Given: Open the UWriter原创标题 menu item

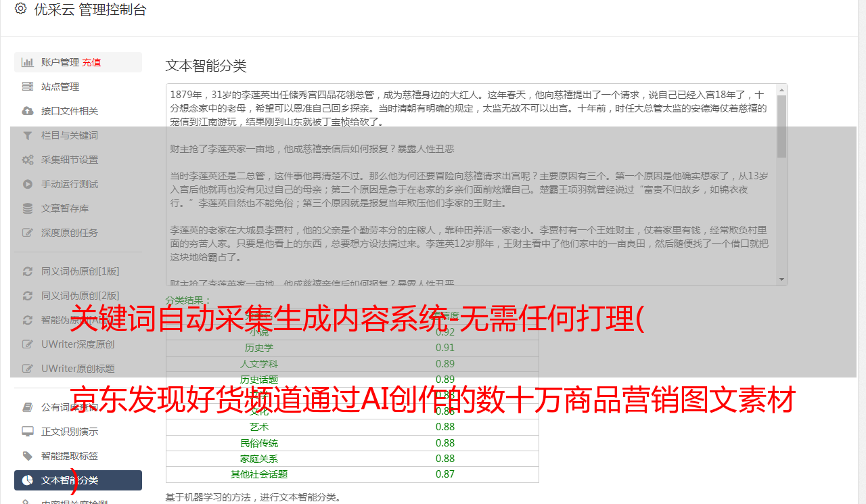Looking at the screenshot, I should pos(78,369).
